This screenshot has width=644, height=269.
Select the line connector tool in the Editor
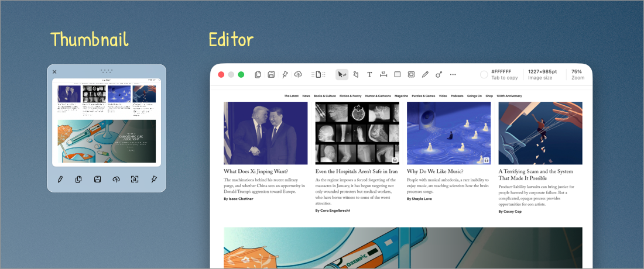439,74
